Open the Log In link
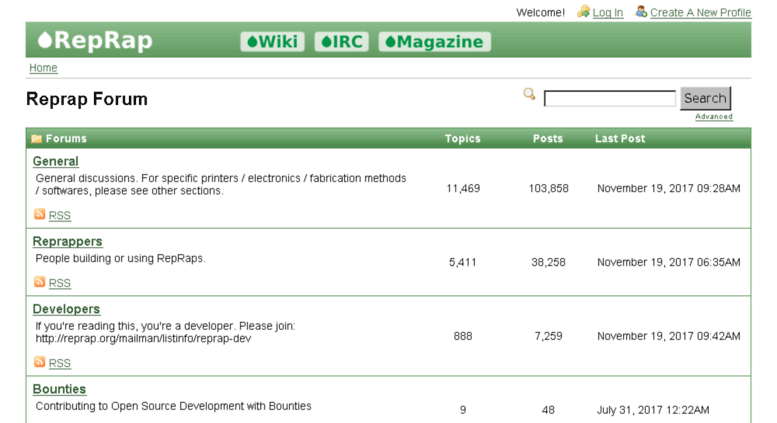Viewport: 777px width, 423px height. [x=608, y=13]
